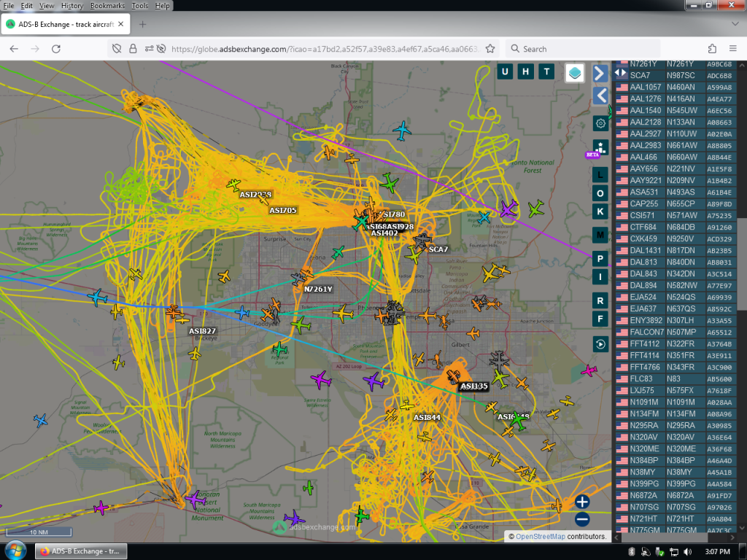The width and height of the screenshot is (747, 560).
Task: Open a new tab with the plus icon
Action: (x=142, y=24)
